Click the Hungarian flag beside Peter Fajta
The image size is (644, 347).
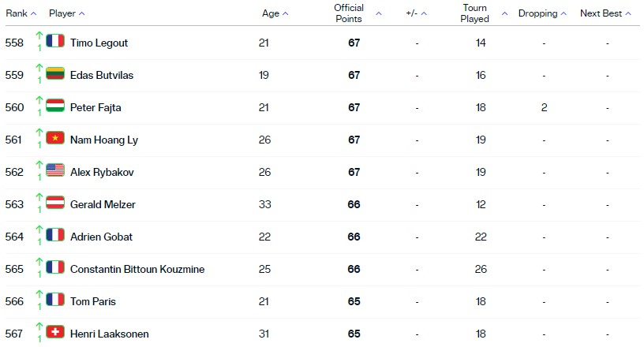pos(55,106)
